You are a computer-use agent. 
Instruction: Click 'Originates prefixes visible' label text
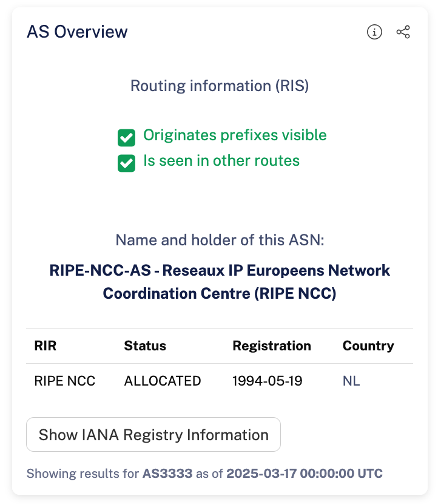coord(235,135)
